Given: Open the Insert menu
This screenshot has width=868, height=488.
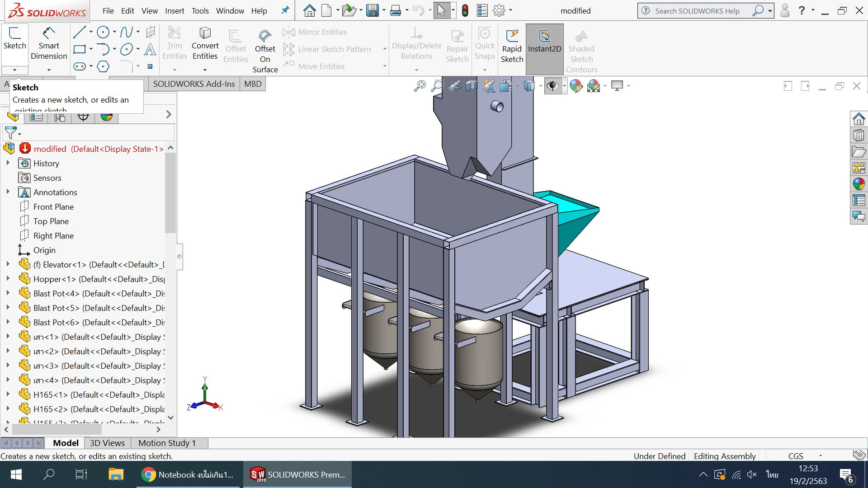Looking at the screenshot, I should (x=175, y=10).
